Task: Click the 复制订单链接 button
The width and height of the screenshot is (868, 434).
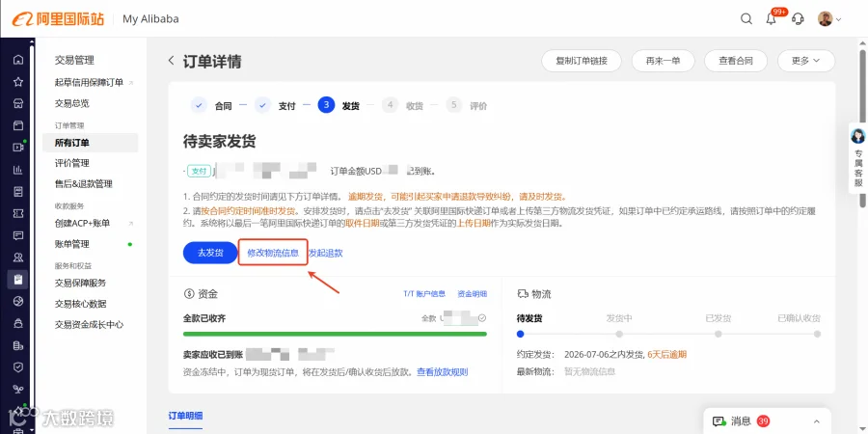Action: pyautogui.click(x=582, y=61)
